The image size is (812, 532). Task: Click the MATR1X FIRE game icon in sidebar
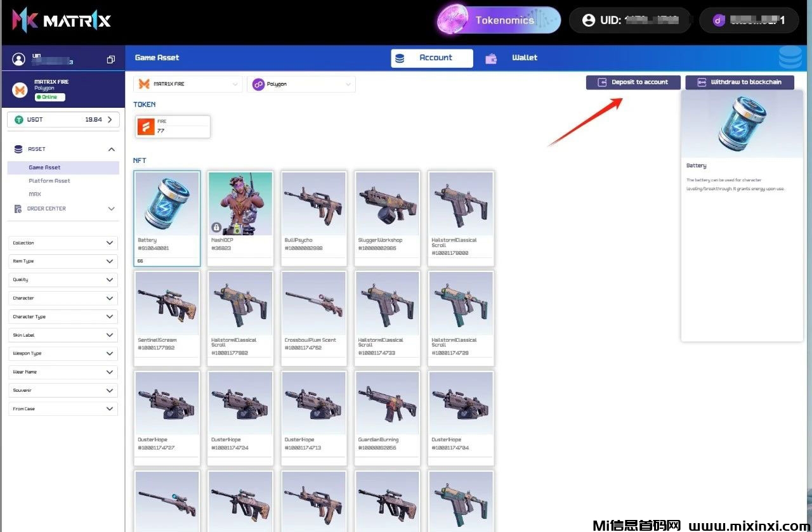[x=21, y=89]
